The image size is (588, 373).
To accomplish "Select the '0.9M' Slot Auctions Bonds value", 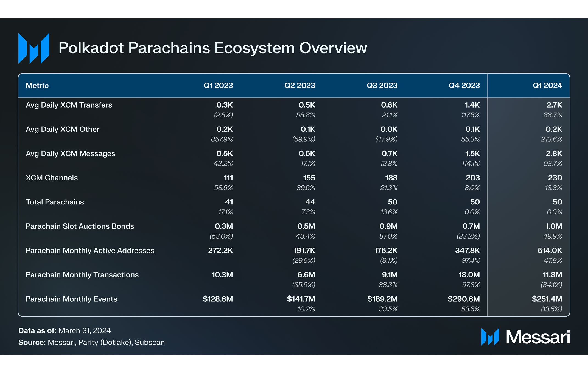I will [388, 226].
